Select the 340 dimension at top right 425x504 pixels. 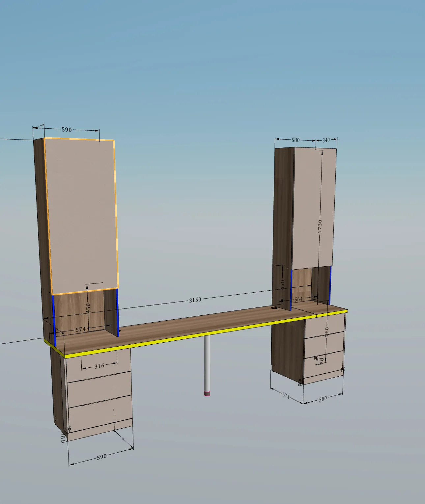[x=326, y=140]
